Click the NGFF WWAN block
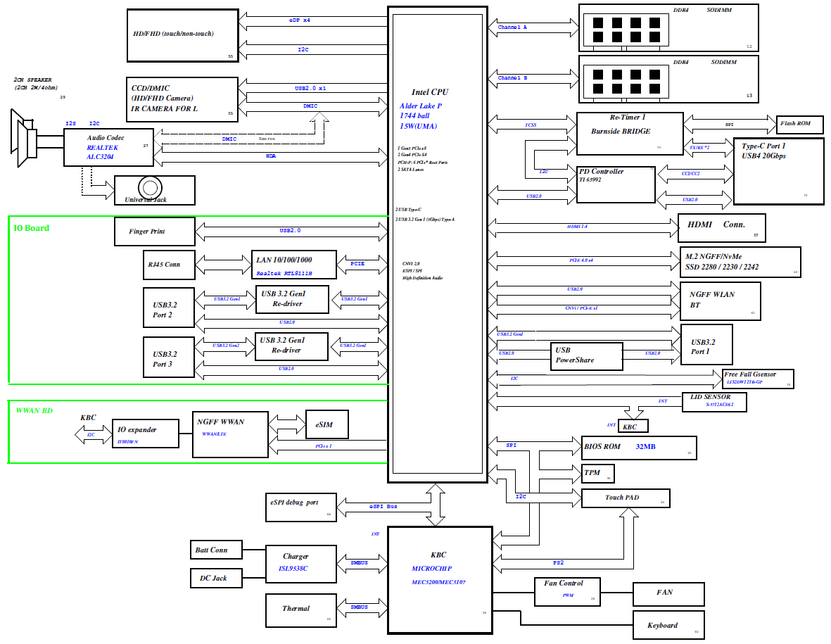Screen dimensions: 831x644 click(x=231, y=434)
